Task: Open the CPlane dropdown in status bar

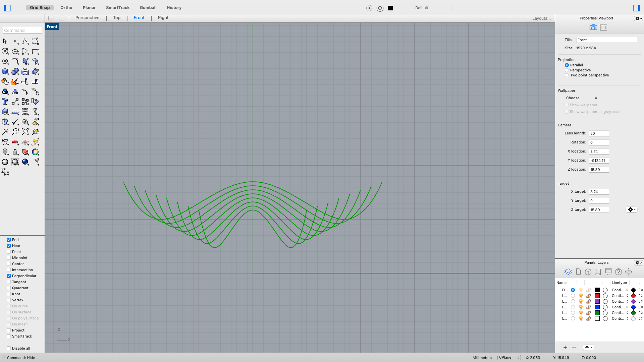Action: [x=508, y=357]
